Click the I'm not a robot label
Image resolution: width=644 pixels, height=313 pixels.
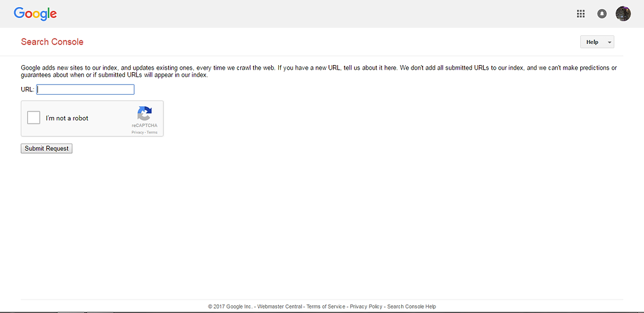coord(67,119)
